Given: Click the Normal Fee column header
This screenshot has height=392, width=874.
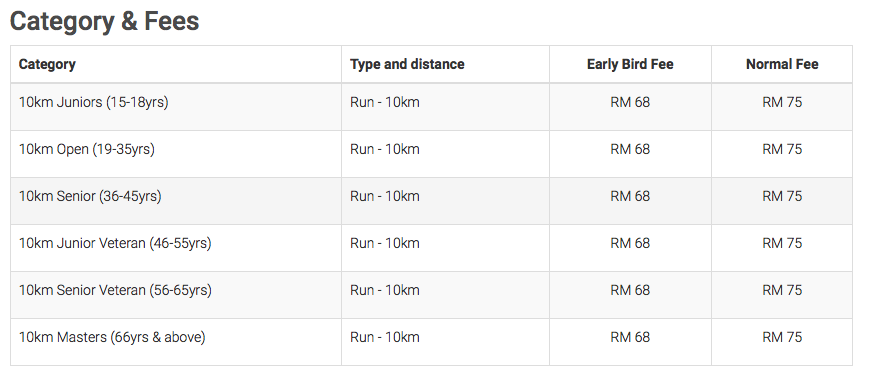Looking at the screenshot, I should point(782,64).
